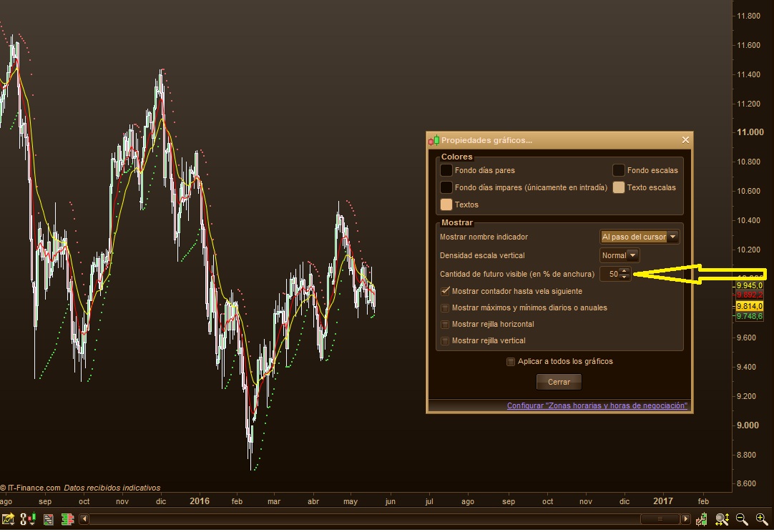Zoom in with the plus magnifier
Viewport: 774px width, 532px height.
coord(762,519)
